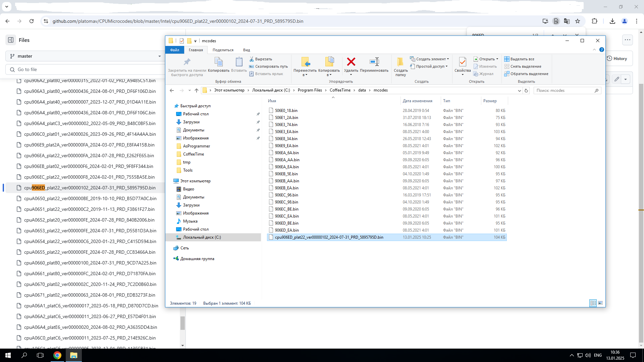Click the red Delete (Удалить) icon
The image size is (644, 362).
tap(351, 62)
